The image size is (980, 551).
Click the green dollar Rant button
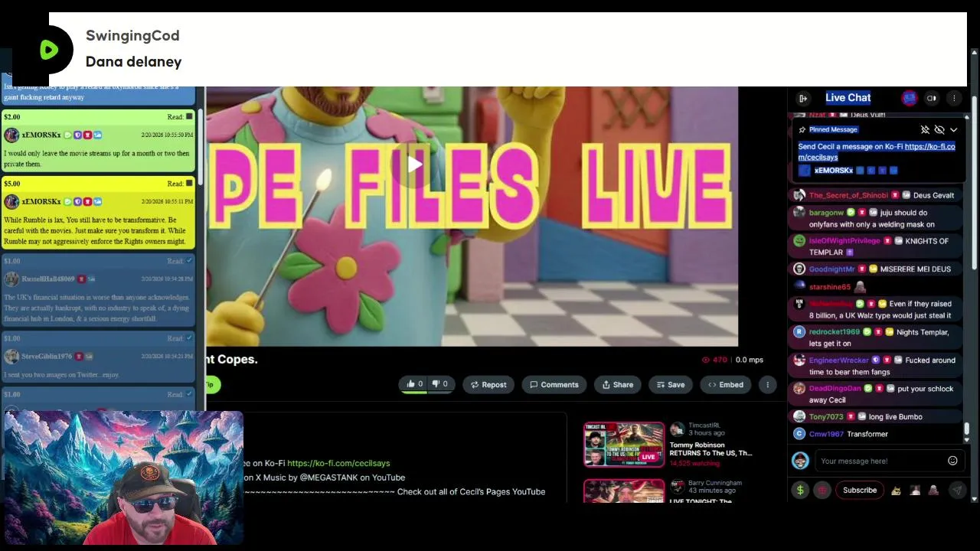tap(800, 490)
